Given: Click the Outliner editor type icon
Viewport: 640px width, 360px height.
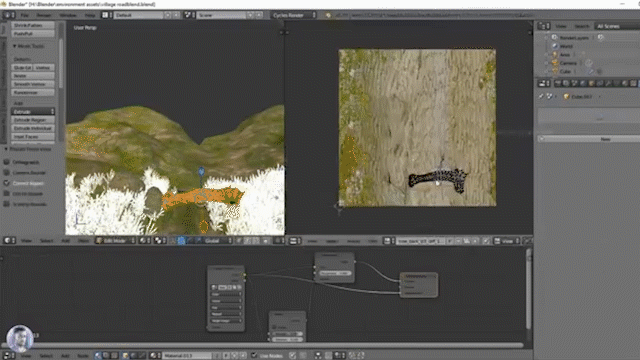Looking at the screenshot, I should point(544,26).
